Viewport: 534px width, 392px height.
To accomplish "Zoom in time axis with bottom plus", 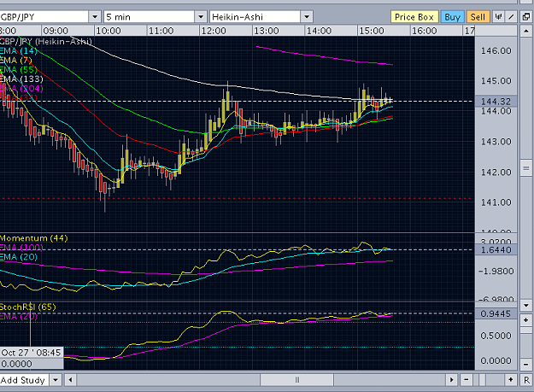I will pos(511,380).
